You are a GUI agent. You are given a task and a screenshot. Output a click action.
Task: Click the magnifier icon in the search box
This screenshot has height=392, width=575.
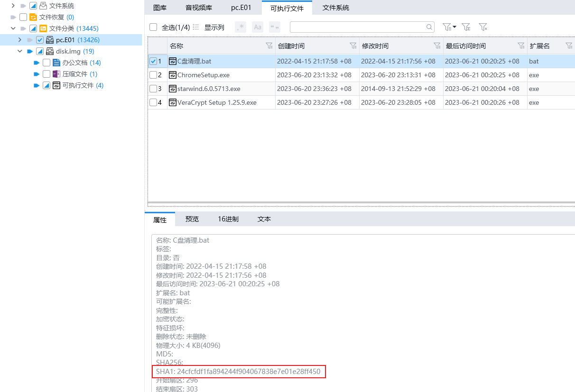tap(429, 27)
